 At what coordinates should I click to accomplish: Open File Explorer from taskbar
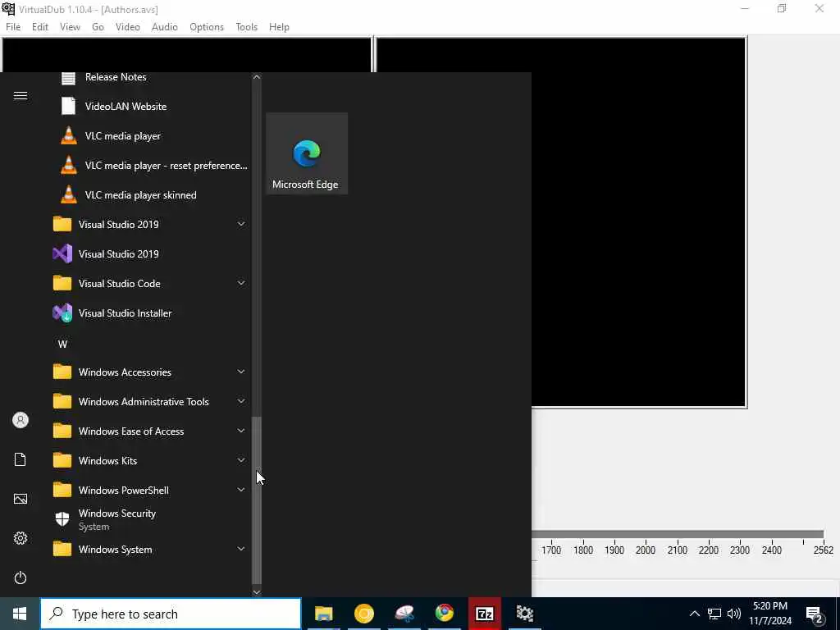(x=323, y=614)
